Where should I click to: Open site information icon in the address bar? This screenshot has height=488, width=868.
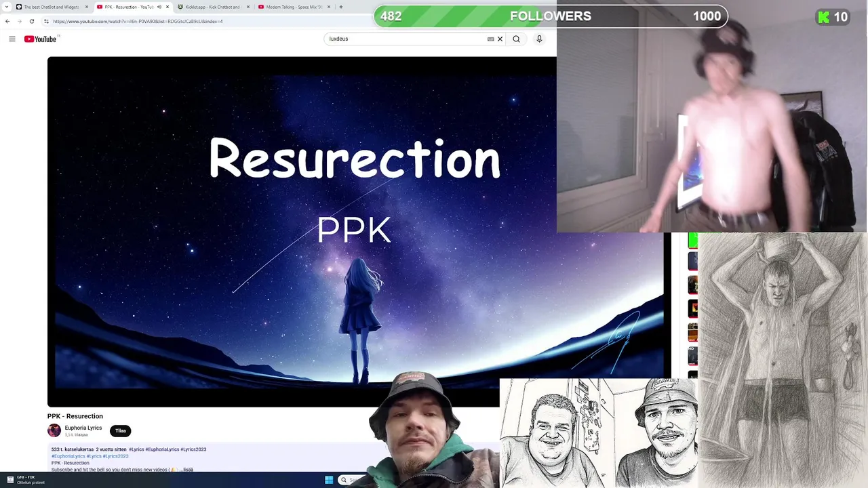click(47, 21)
